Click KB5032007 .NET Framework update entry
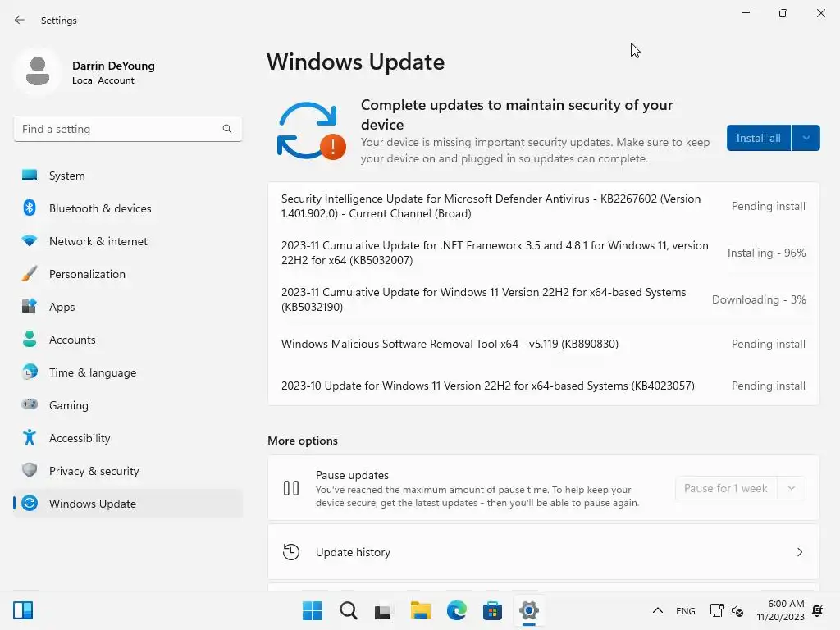840x630 pixels. (x=543, y=253)
